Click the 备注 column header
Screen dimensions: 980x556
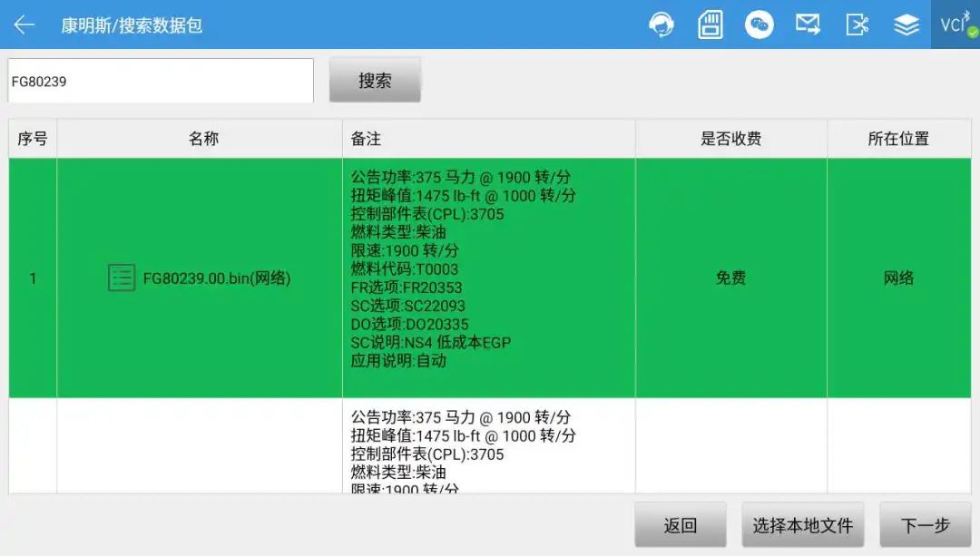coord(489,139)
